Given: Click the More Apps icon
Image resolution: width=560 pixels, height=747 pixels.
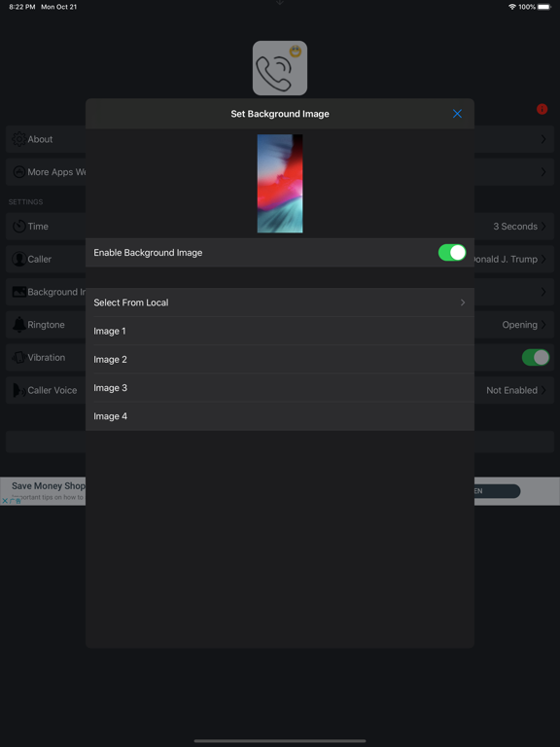Looking at the screenshot, I should [19, 172].
